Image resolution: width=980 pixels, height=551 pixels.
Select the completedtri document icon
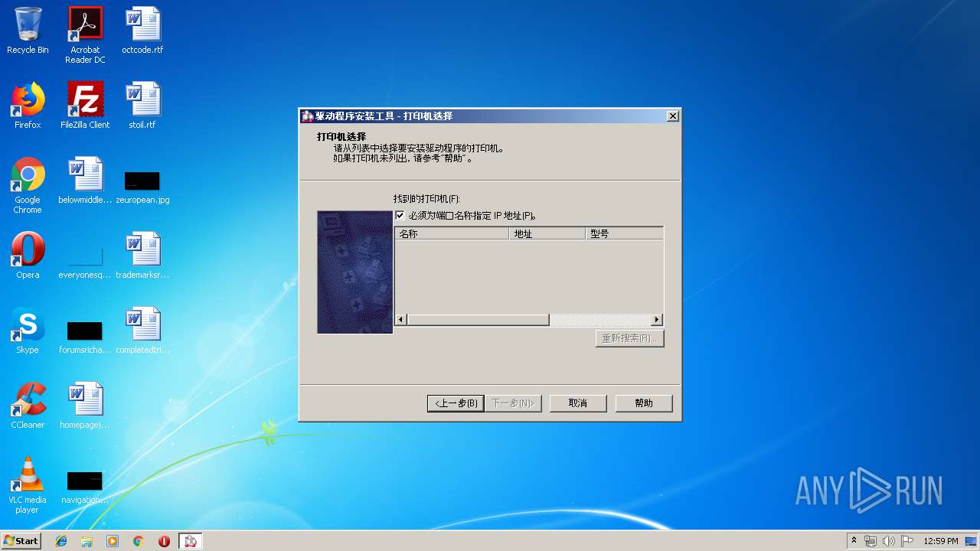pyautogui.click(x=142, y=331)
